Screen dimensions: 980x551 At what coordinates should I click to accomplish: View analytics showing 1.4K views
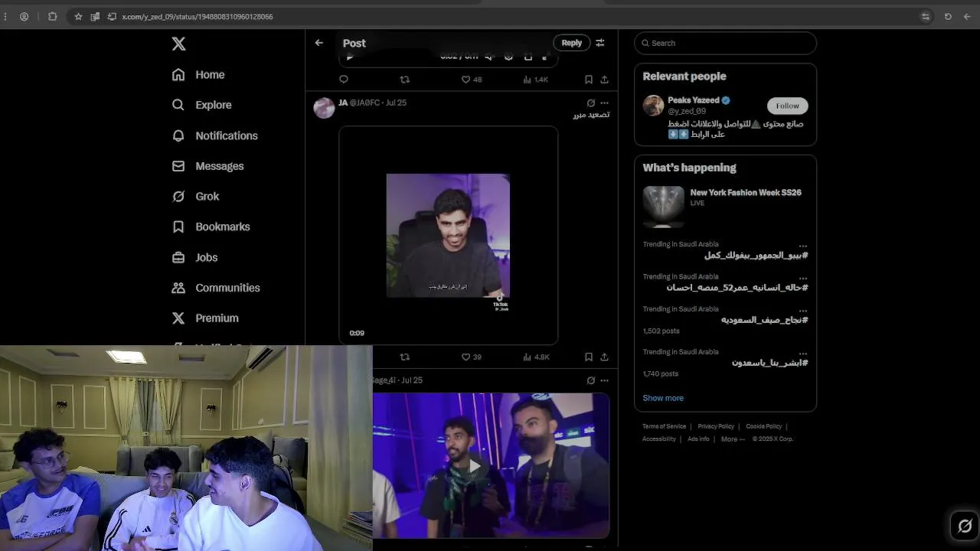tap(535, 80)
